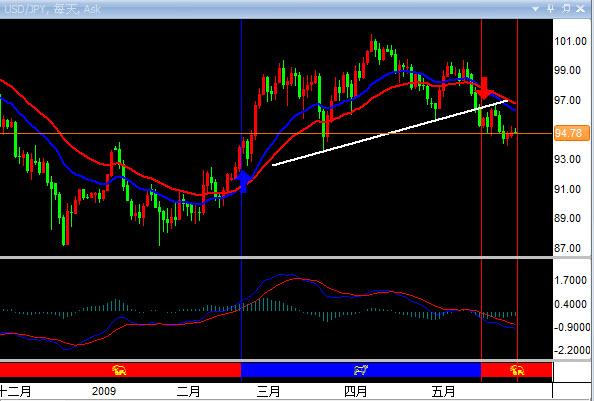Click the white trendline on chart
The width and height of the screenshot is (594, 401).
[x=390, y=133]
